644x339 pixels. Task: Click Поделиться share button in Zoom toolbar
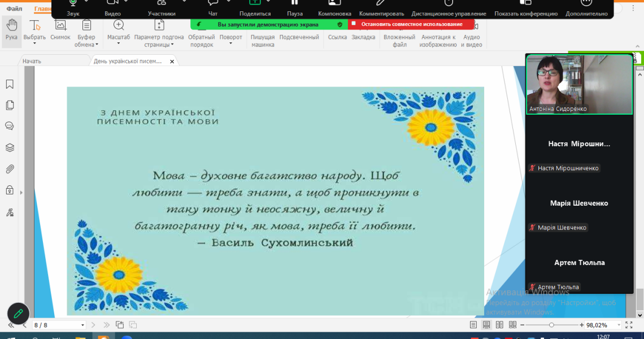coord(255,8)
